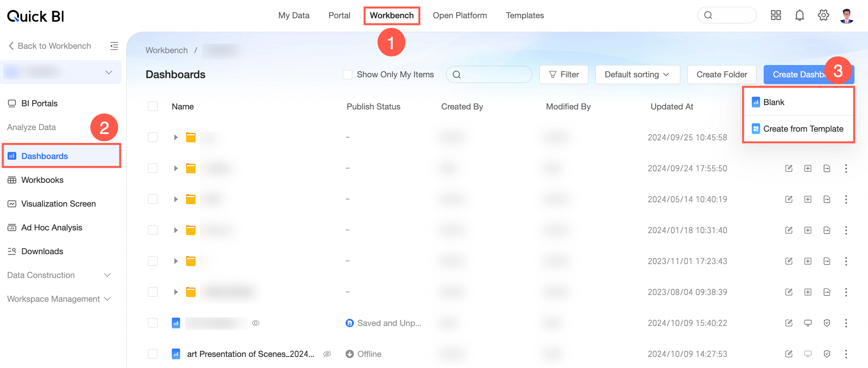Screen dimensions: 868x368
Task: Click the page icon in the 2023/11/01 17:23:43 row
Action: (827, 261)
